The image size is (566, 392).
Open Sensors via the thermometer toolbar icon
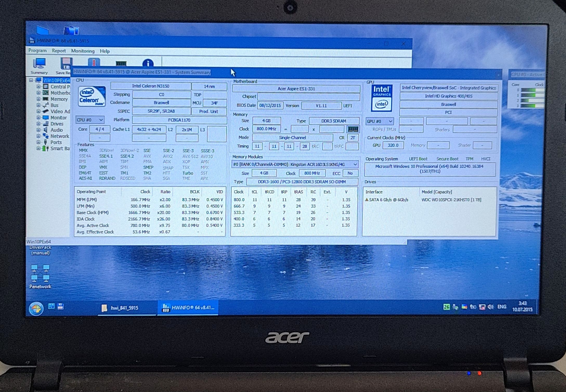coord(94,63)
